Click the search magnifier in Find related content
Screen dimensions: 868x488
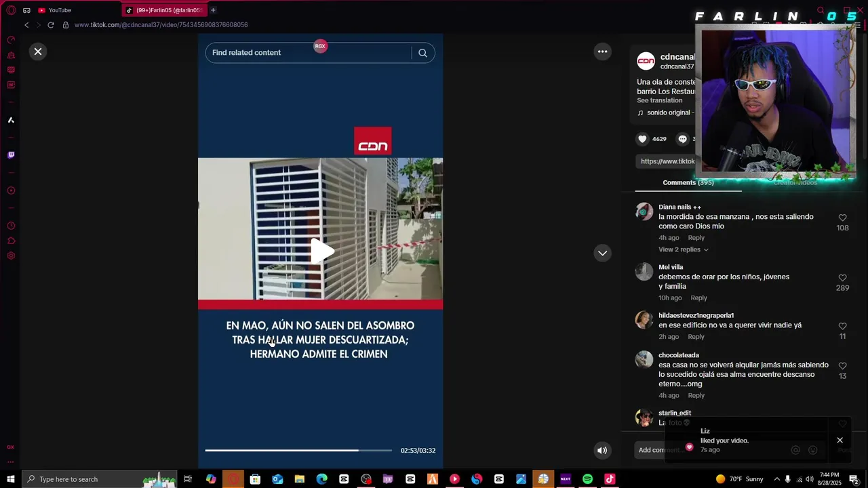422,53
